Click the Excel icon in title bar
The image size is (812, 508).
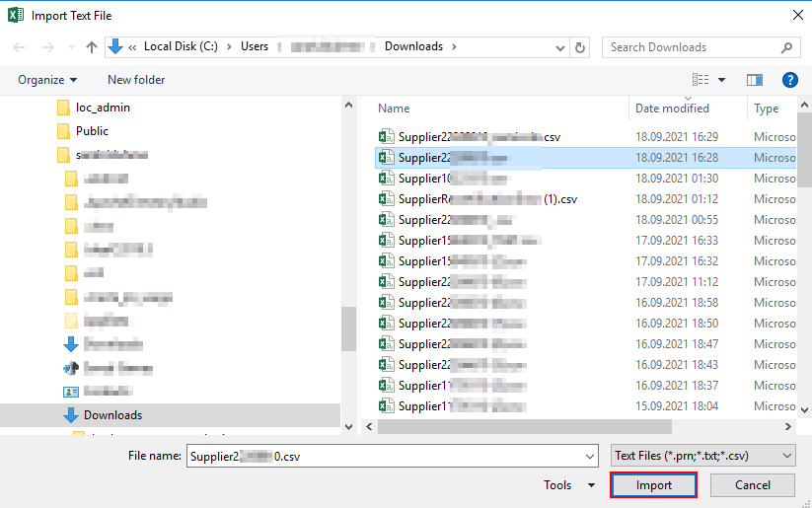pyautogui.click(x=16, y=15)
